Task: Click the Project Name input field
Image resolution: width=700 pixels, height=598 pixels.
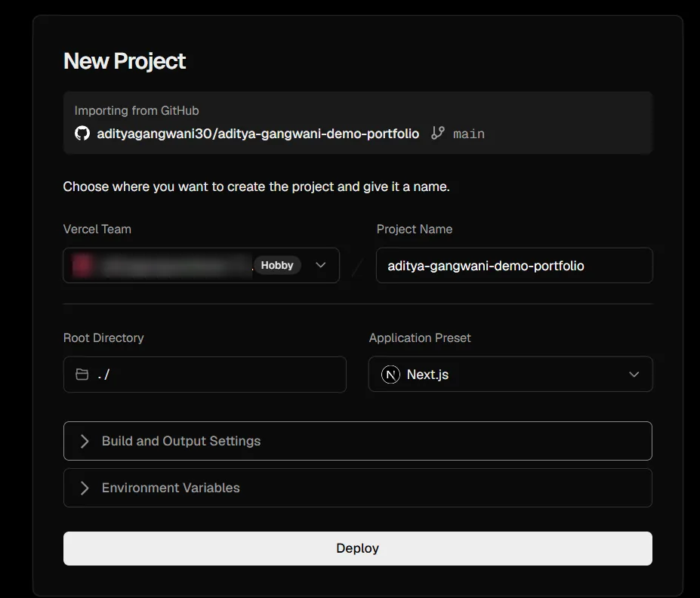Action: tap(514, 266)
